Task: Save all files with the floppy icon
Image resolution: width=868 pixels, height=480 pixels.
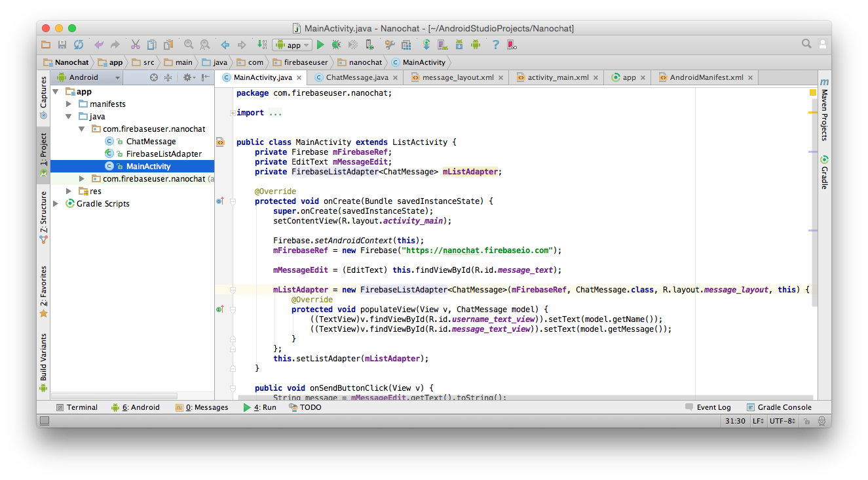Action: coord(62,45)
